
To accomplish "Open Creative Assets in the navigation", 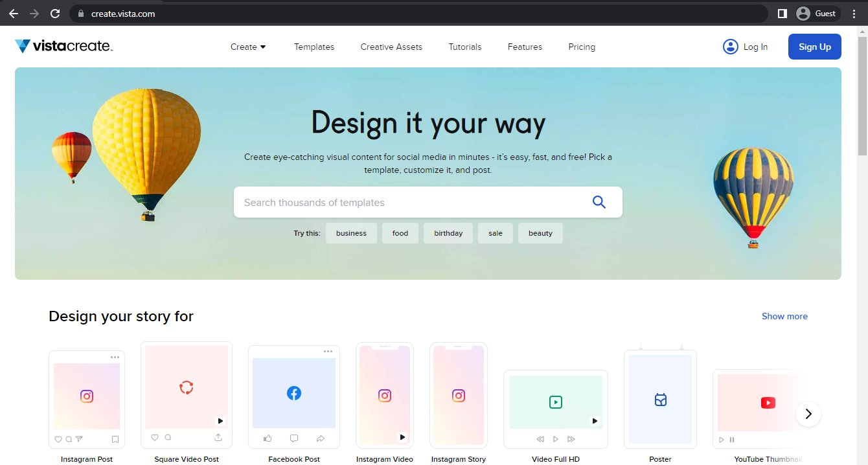I will click(391, 47).
